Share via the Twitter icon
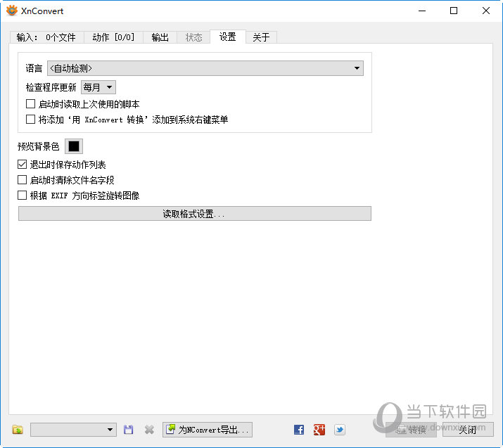This screenshot has height=448, width=503. point(339,430)
